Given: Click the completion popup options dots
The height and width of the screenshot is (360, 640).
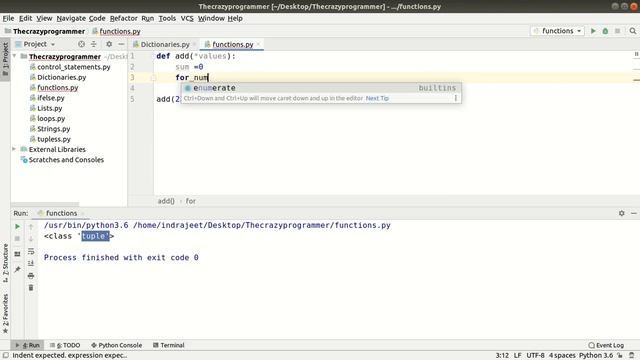Looking at the screenshot, I should (456, 98).
